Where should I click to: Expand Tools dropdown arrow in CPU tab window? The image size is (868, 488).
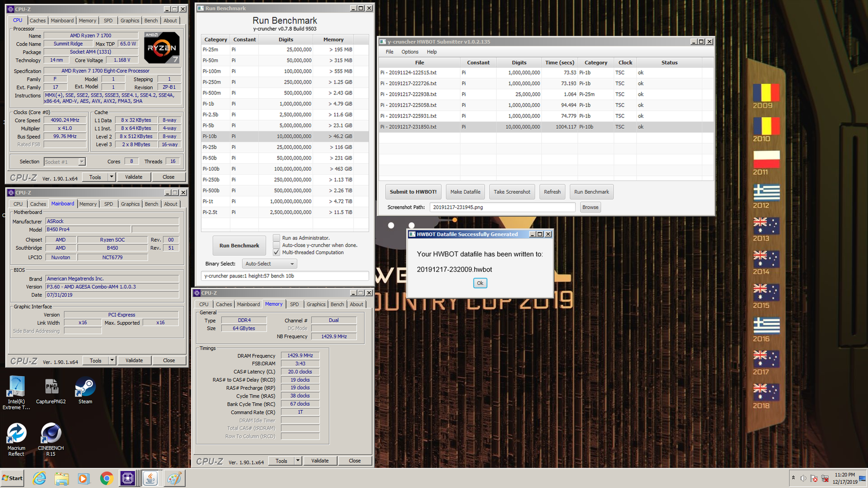click(112, 177)
